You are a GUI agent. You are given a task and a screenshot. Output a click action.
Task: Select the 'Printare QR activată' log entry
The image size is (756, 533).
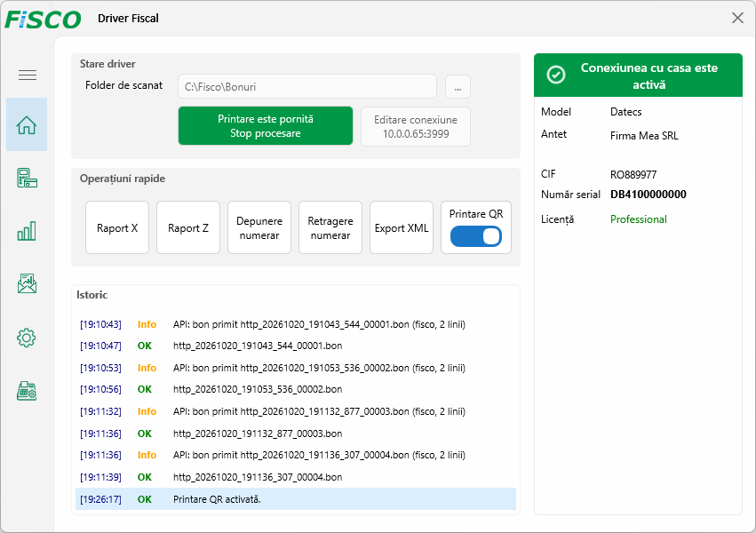(x=296, y=499)
